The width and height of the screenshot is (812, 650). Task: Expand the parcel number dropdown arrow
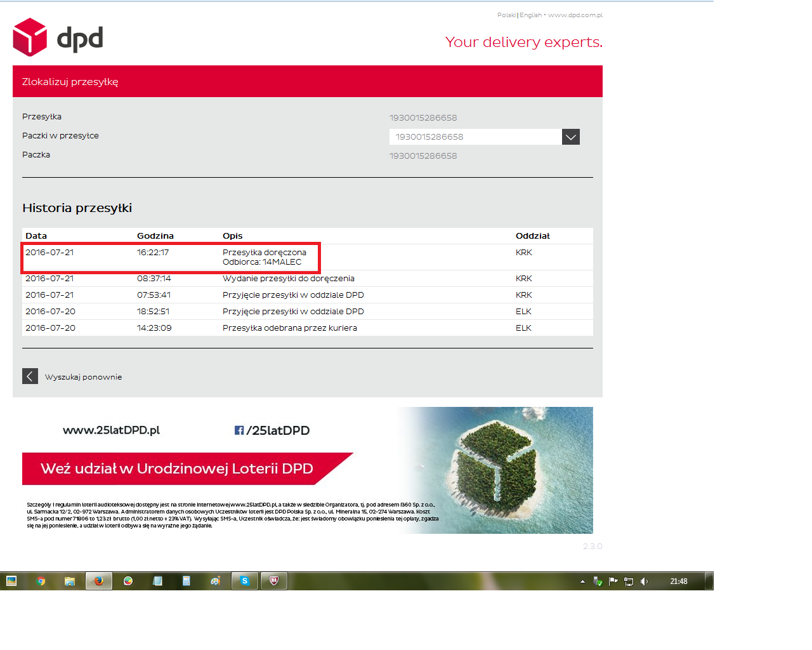coord(571,137)
